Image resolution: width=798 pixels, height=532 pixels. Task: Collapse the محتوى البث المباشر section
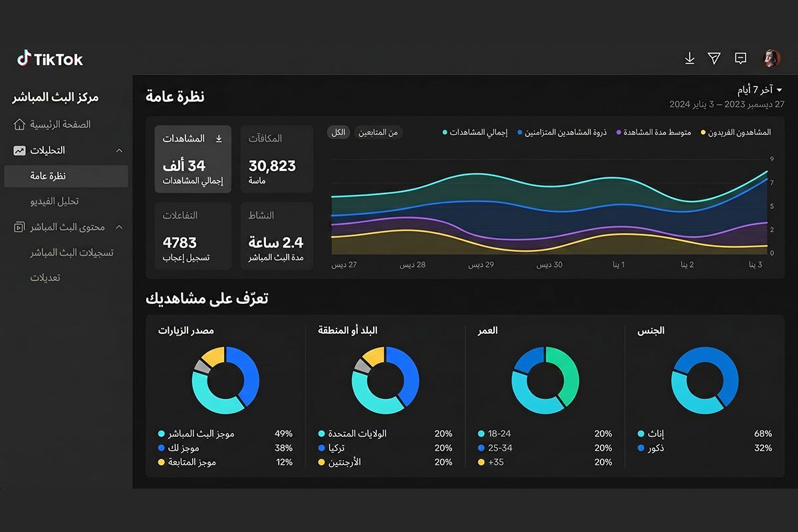[x=119, y=227]
